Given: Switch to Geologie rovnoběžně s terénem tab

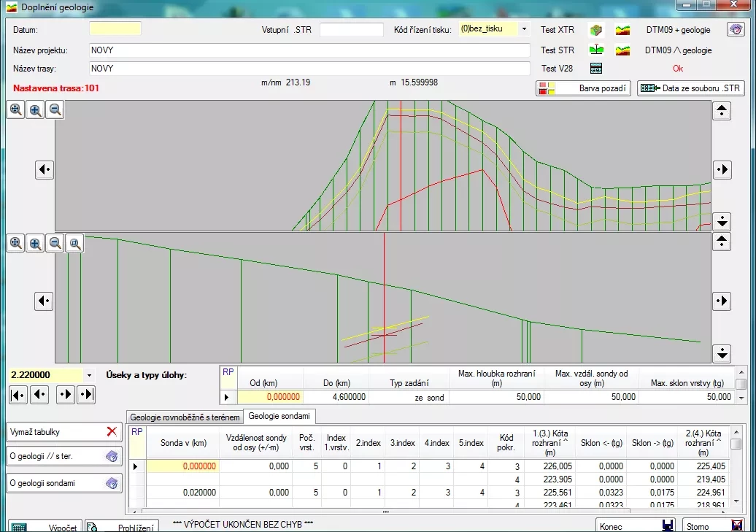Looking at the screenshot, I should 184,417.
